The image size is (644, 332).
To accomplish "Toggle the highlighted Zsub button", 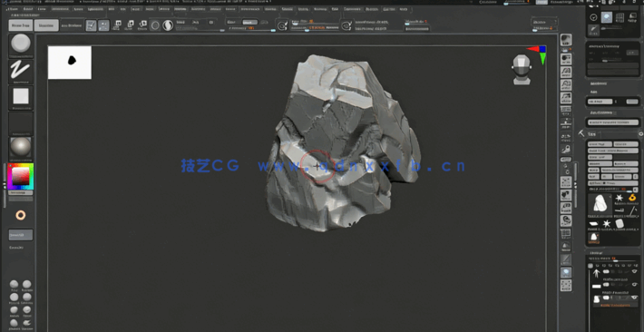I will [x=249, y=22].
